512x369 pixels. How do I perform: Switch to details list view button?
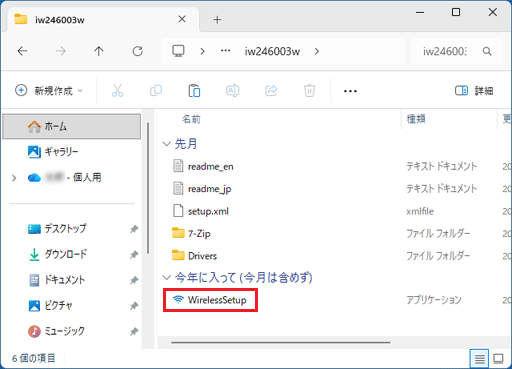point(479,359)
